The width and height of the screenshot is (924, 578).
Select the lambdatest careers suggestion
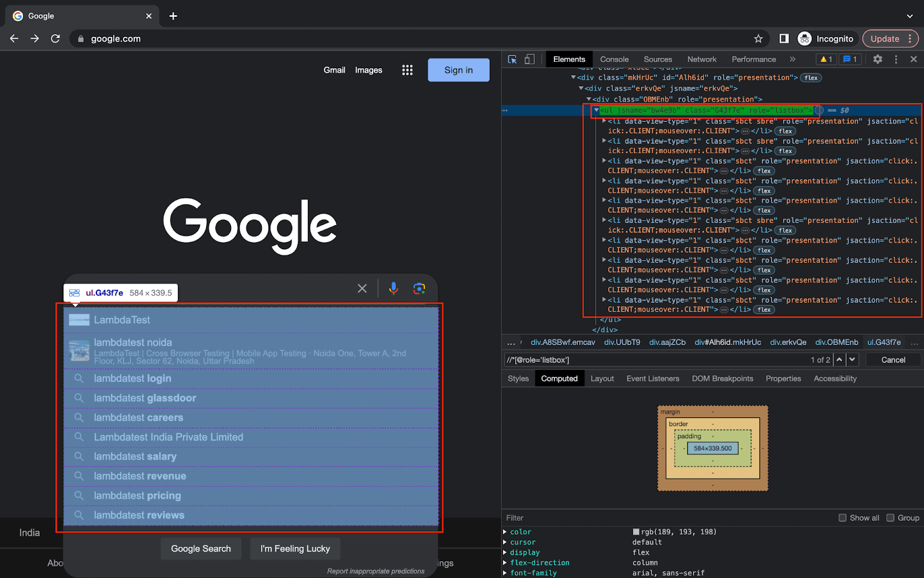click(251, 418)
